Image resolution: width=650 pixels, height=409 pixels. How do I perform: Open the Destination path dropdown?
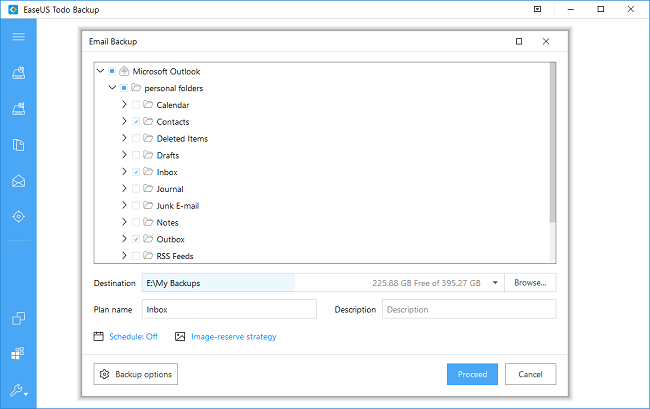495,283
